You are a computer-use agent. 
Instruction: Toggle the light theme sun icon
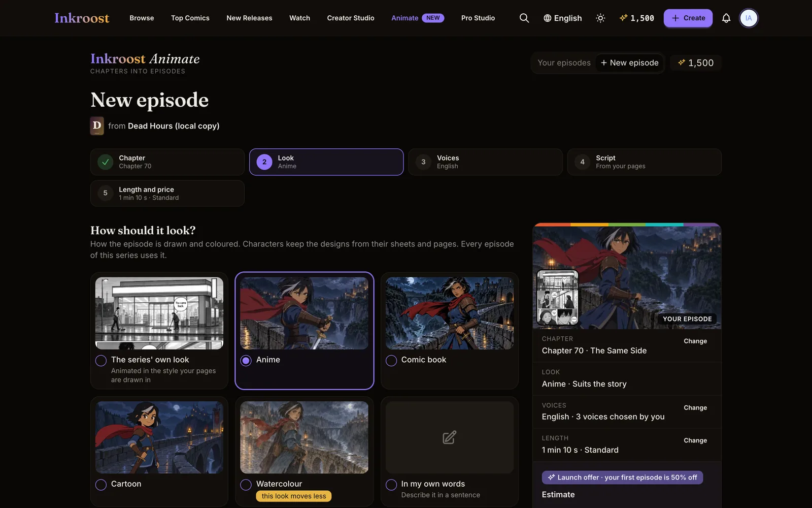coord(600,18)
